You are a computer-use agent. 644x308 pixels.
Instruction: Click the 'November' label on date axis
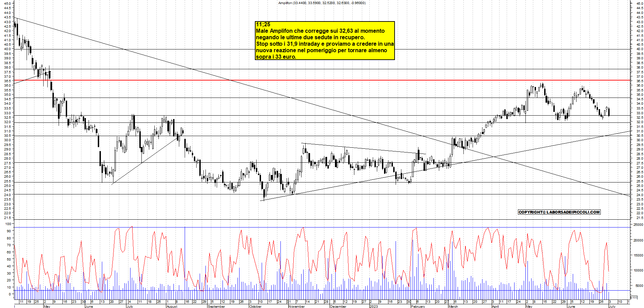coord(297,306)
